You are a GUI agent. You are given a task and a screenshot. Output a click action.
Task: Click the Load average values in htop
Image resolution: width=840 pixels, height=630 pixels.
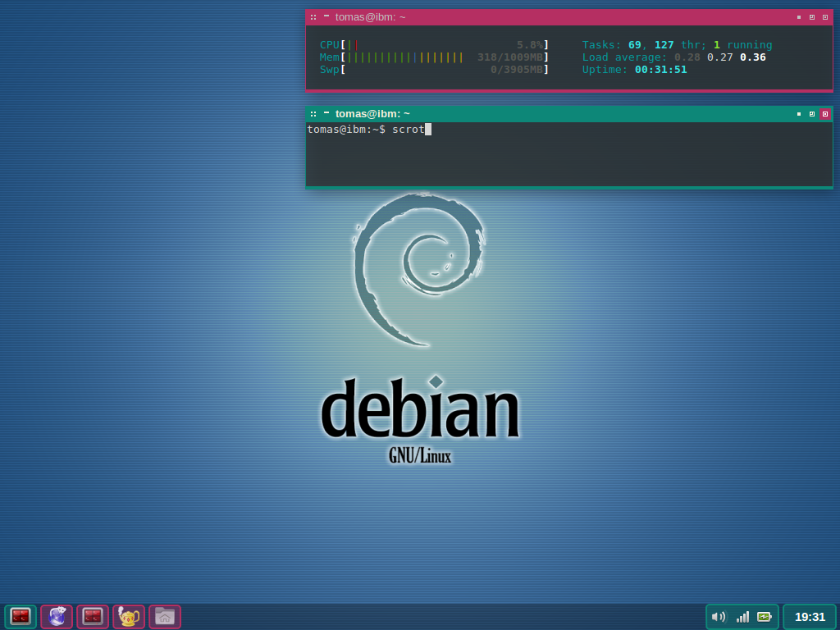coord(674,57)
